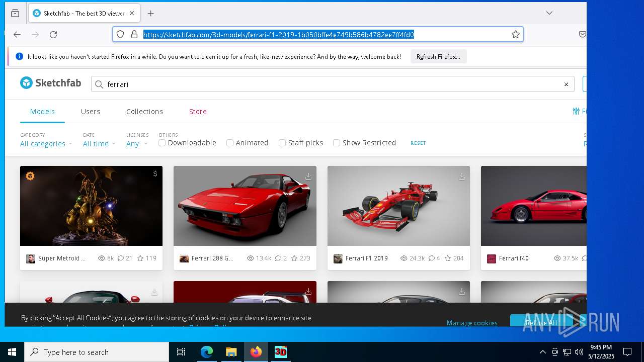The image size is (644, 362).
Task: Open the Ferrari F1 2019 title link
Action: (x=367, y=258)
